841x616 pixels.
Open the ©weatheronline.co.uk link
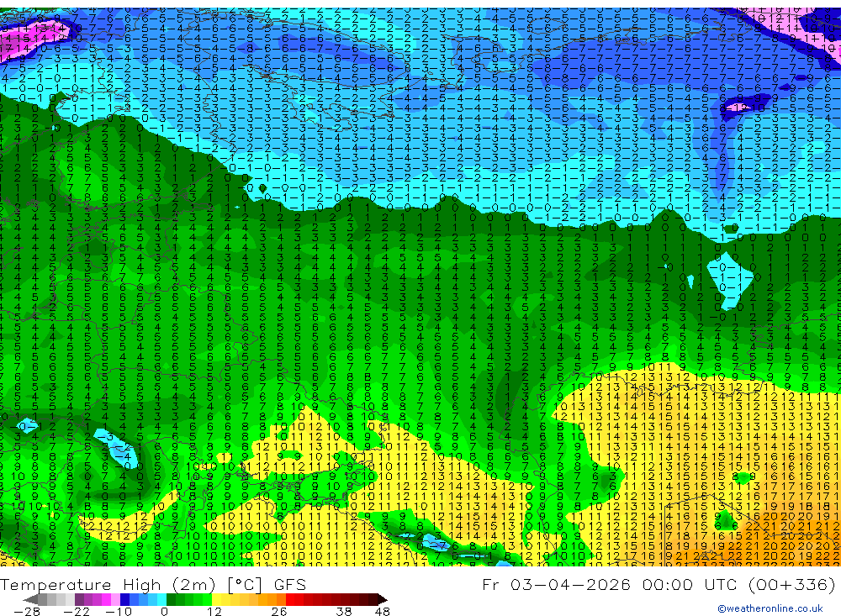coord(770,608)
